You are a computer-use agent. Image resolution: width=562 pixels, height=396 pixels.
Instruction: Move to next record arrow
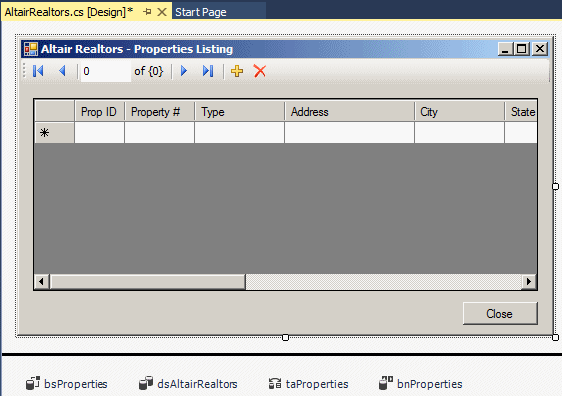(x=184, y=71)
